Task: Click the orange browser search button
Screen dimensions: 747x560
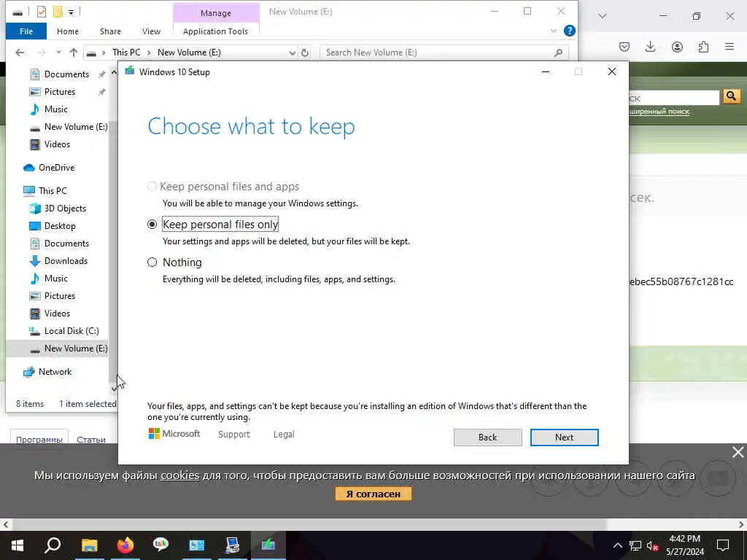Action: click(731, 97)
